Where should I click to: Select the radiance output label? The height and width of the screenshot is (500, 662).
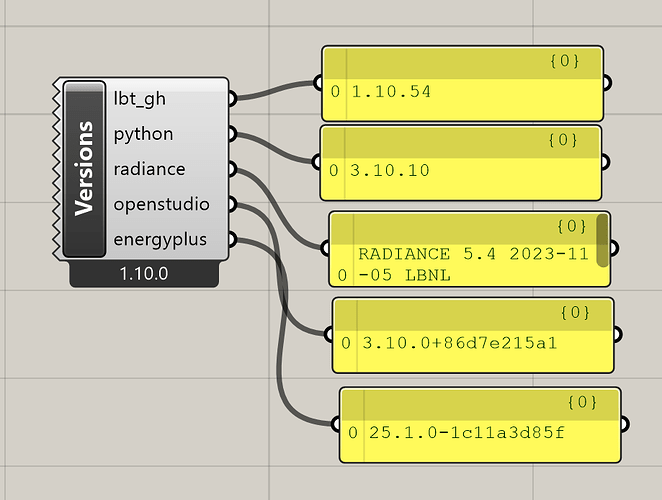pyautogui.click(x=149, y=169)
